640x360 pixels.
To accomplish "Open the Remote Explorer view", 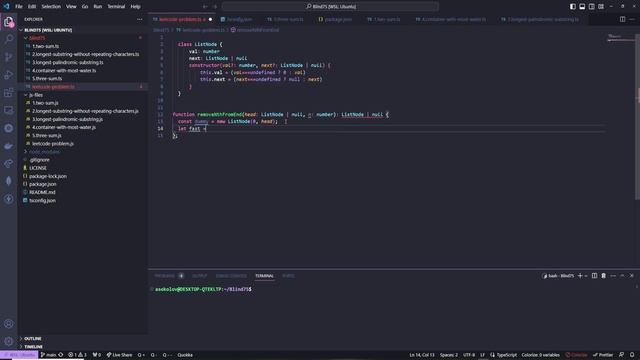I will coord(9,110).
